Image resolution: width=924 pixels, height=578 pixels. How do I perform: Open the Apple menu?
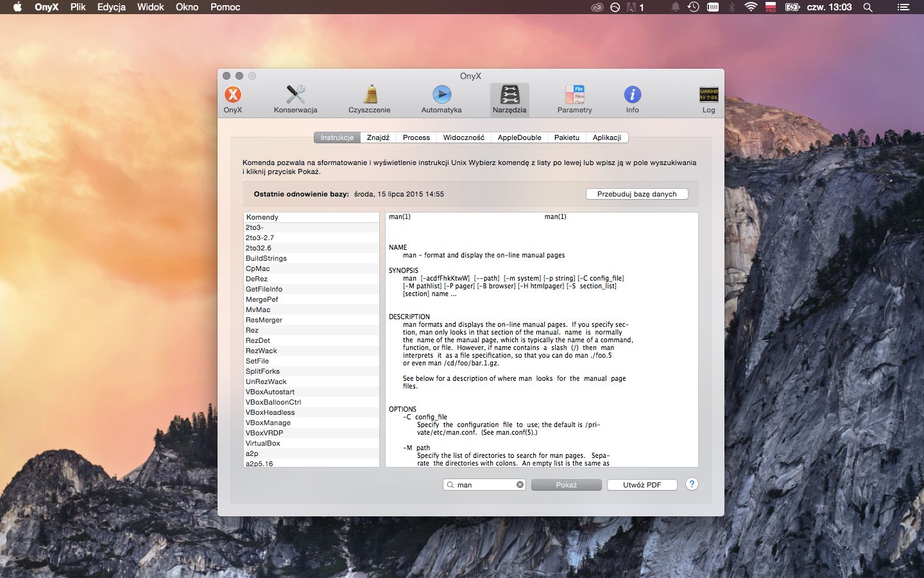(17, 7)
